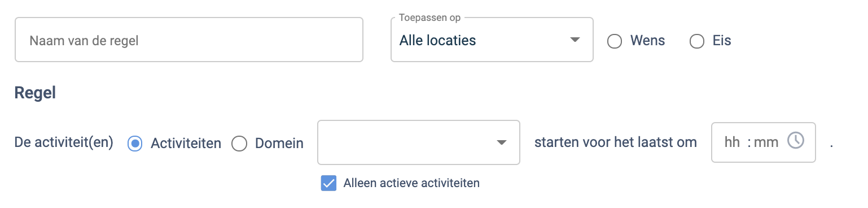The width and height of the screenshot is (868, 208).
Task: Click the hh hours part of time field
Action: 732,142
